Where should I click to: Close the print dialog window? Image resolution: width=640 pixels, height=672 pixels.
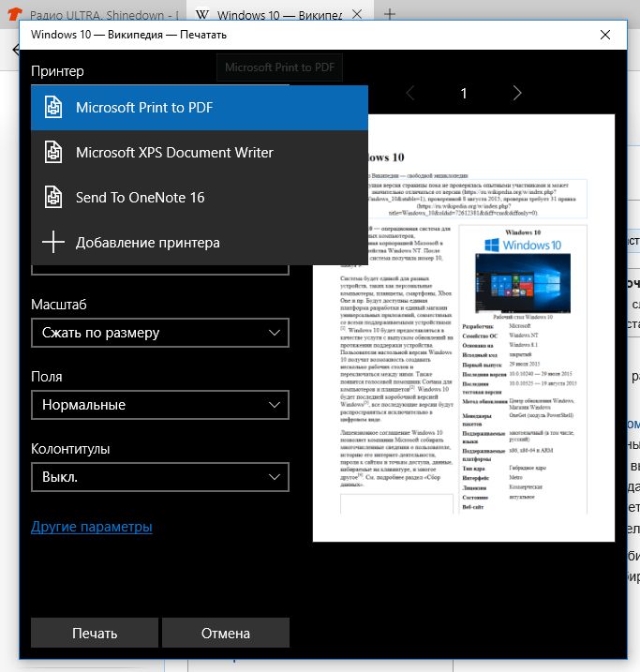pyautogui.click(x=605, y=35)
